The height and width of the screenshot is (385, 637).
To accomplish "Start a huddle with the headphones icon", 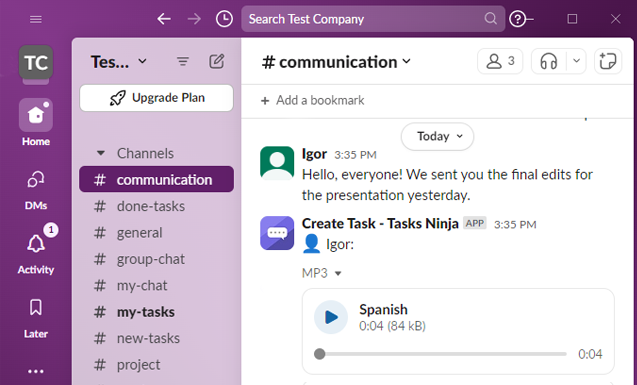I will [x=548, y=61].
